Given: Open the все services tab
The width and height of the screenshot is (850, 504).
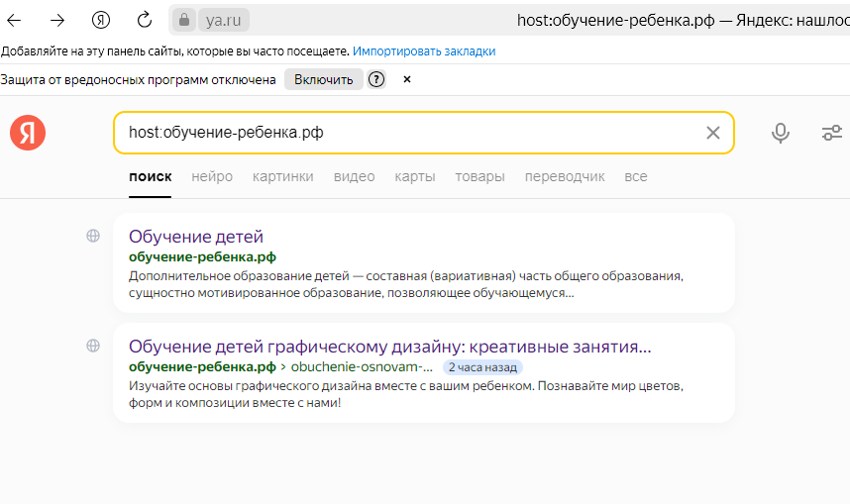Looking at the screenshot, I should pos(636,176).
